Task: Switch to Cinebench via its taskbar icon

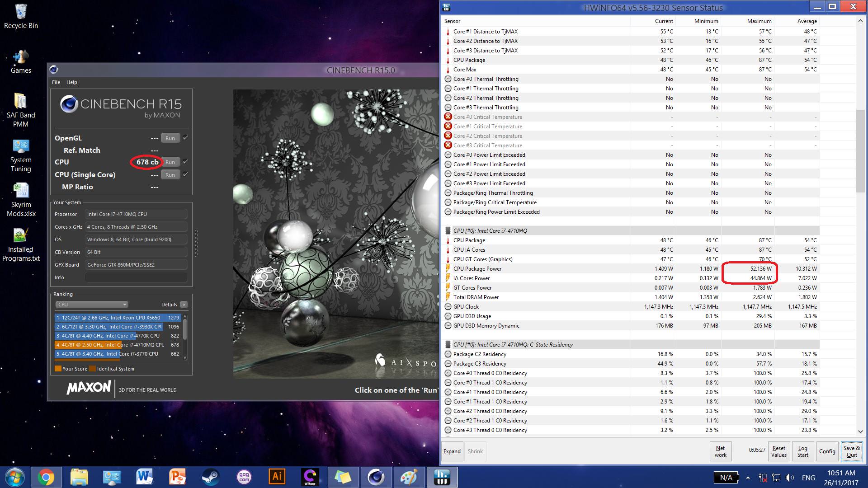Action: [x=376, y=477]
